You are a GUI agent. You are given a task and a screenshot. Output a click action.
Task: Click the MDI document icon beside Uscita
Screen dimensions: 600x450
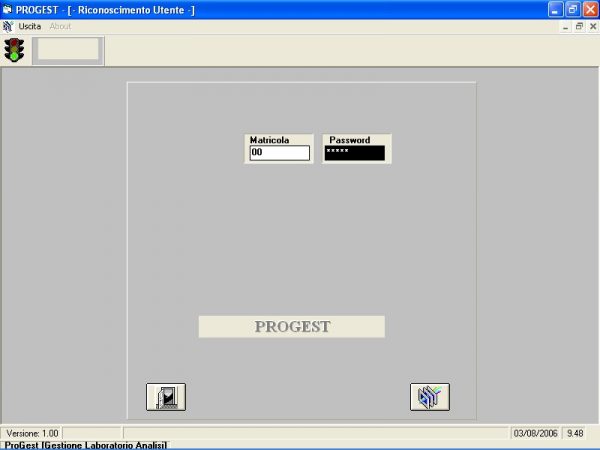coord(8,26)
